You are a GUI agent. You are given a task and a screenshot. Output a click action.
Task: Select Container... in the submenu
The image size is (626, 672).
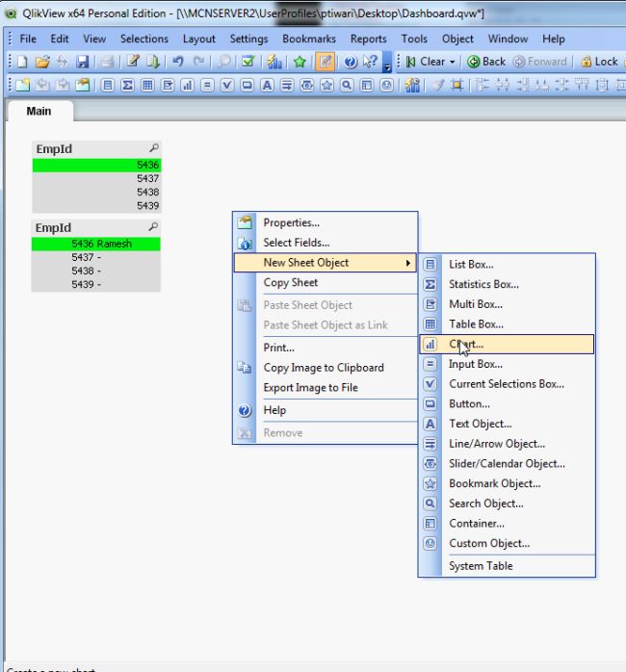tap(507, 524)
